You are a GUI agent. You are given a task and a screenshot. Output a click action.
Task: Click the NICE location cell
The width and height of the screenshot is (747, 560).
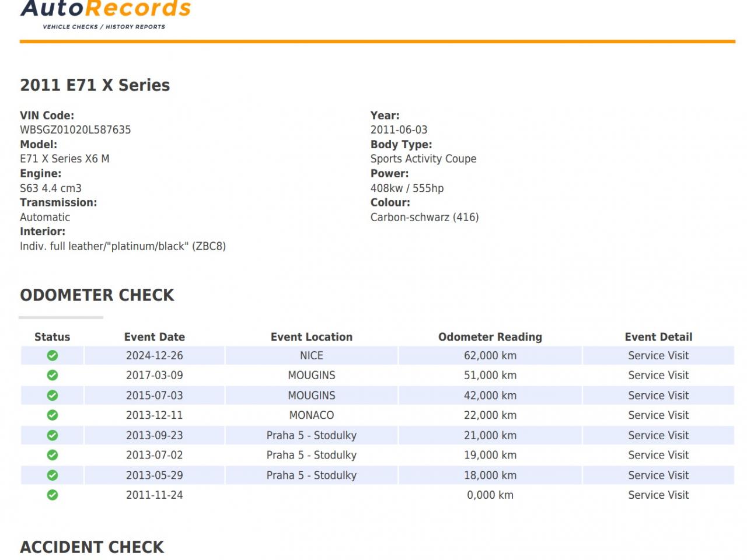click(x=312, y=355)
